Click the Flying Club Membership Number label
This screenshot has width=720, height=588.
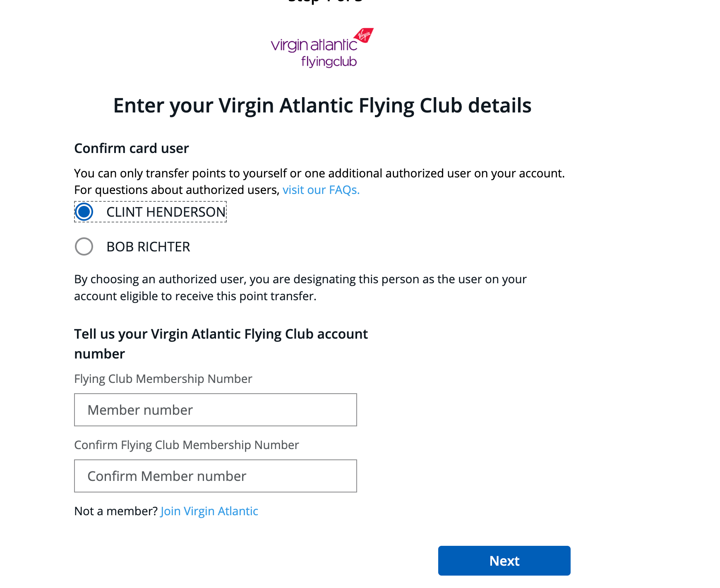(x=163, y=378)
